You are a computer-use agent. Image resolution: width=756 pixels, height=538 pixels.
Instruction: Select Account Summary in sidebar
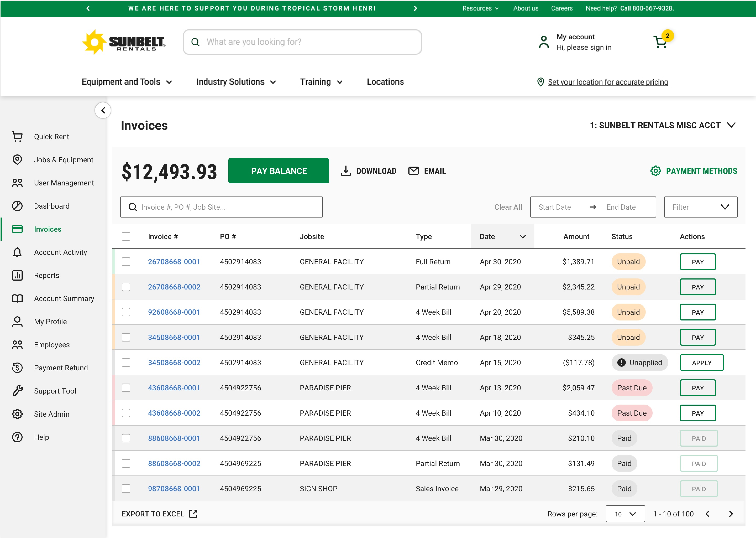click(64, 298)
